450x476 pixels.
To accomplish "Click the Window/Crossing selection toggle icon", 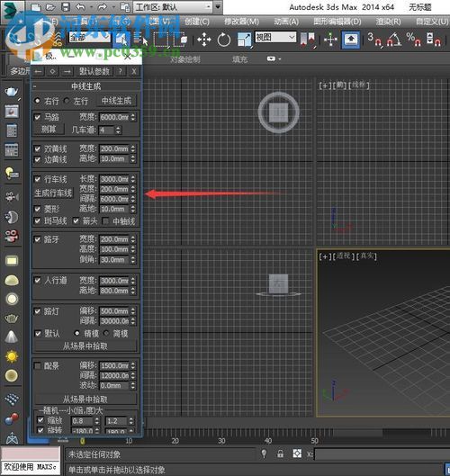I will [181, 40].
